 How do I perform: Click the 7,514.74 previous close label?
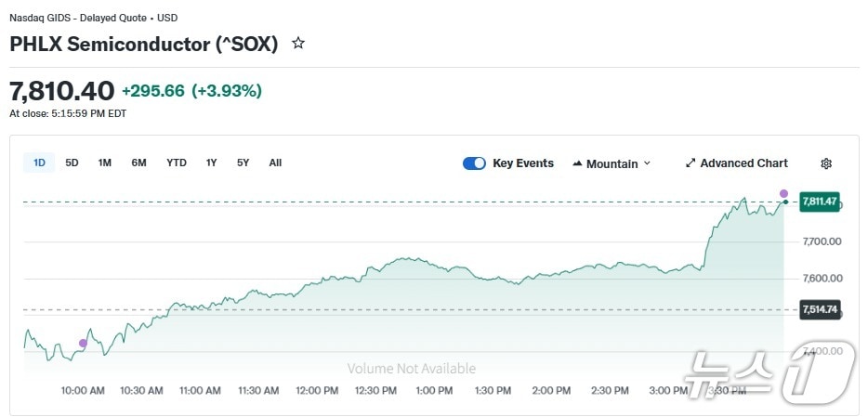[819, 309]
